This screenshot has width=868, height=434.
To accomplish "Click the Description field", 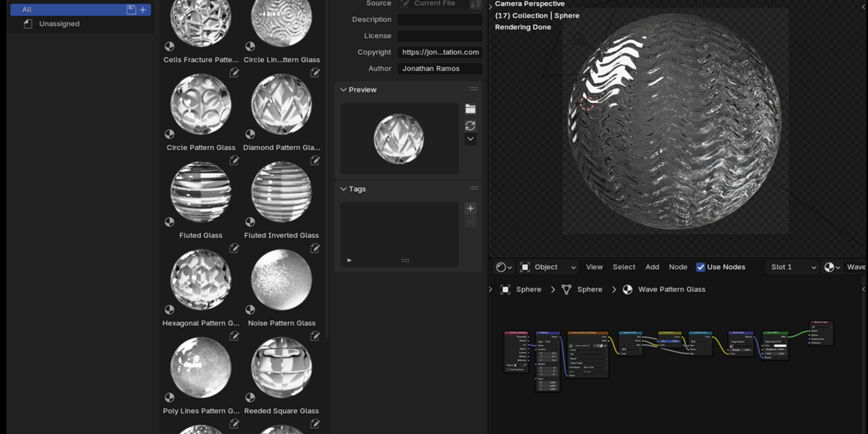I will point(440,20).
